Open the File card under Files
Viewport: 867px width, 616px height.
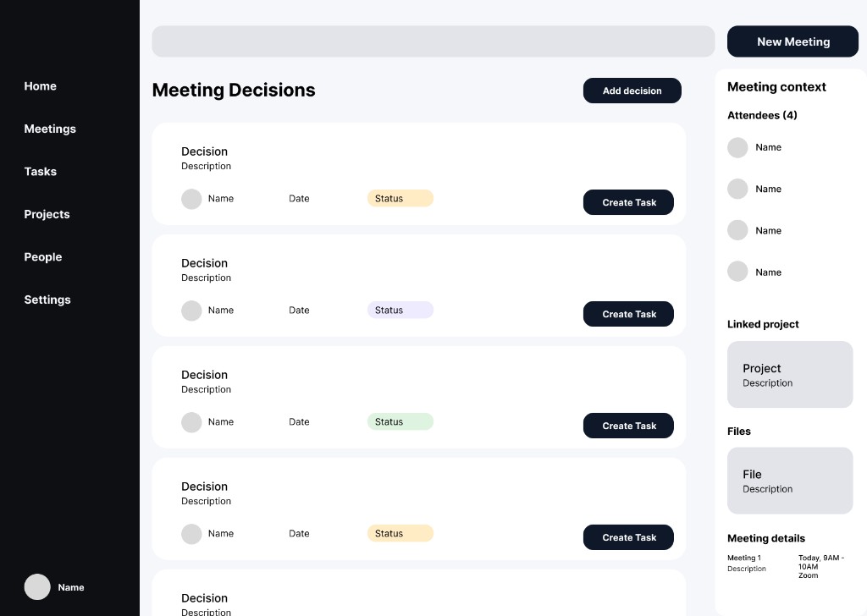pos(790,481)
